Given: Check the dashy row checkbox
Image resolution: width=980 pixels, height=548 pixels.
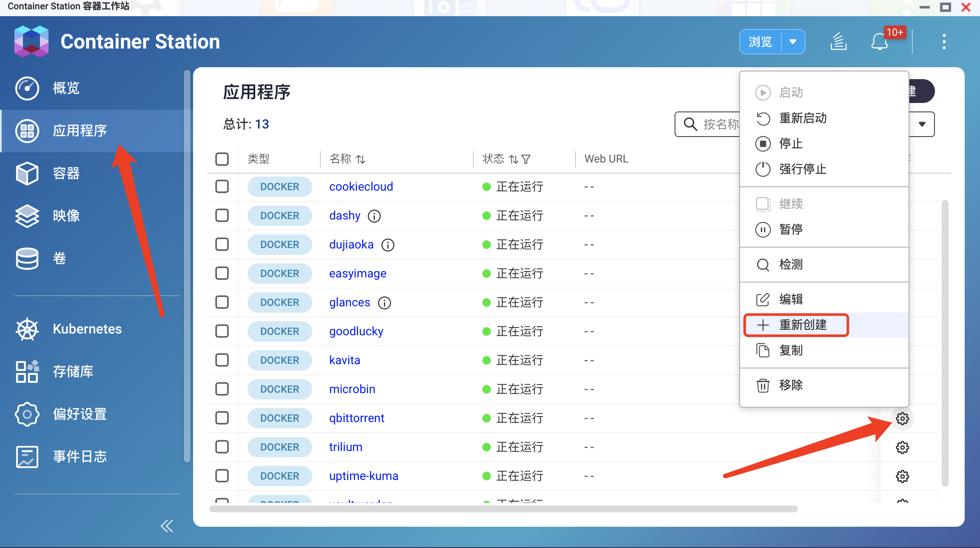Looking at the screenshot, I should point(222,215).
